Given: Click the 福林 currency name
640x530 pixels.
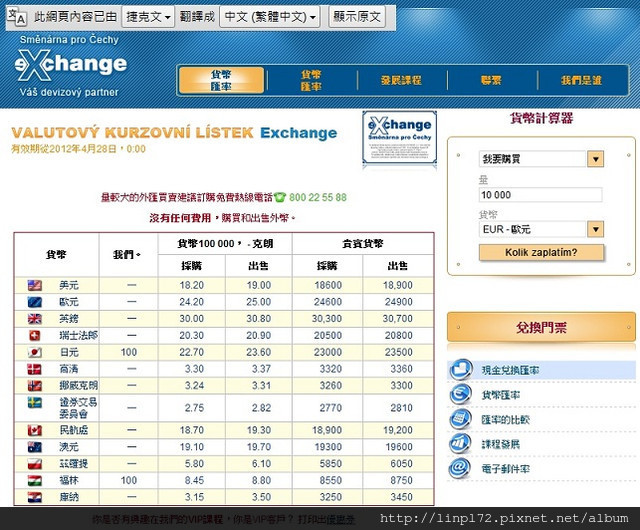Looking at the screenshot, I should point(69,481).
